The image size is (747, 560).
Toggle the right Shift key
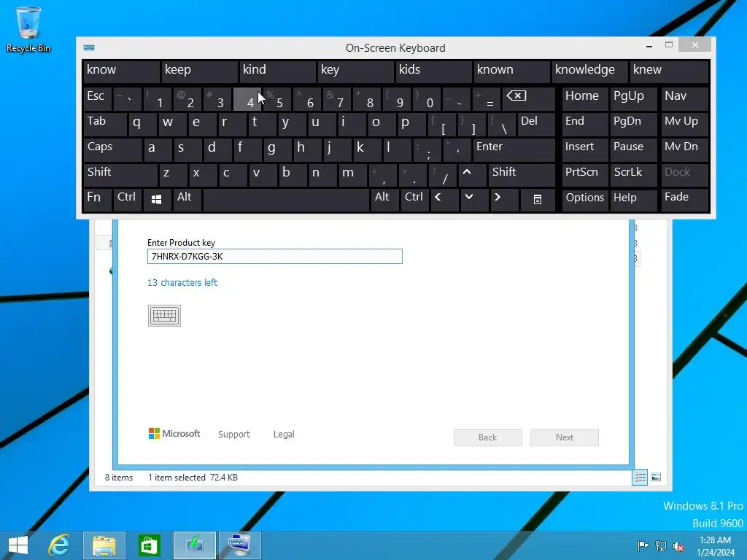[x=522, y=174]
